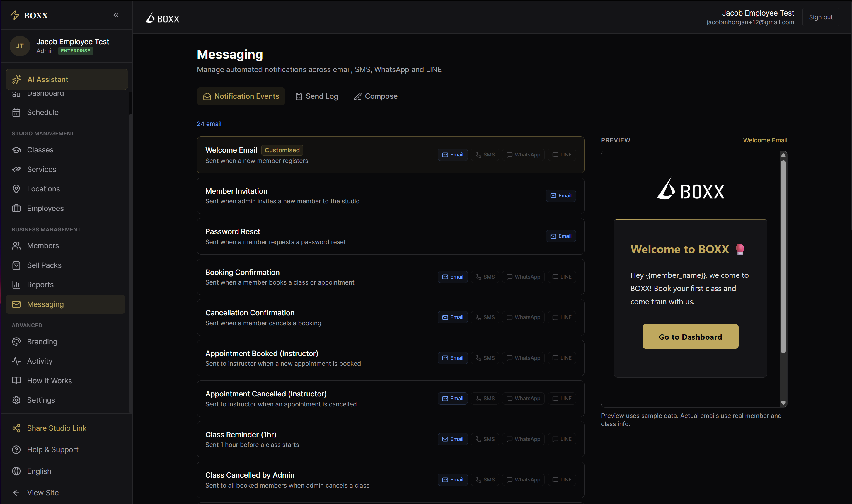Click the View Site link

(x=66, y=493)
